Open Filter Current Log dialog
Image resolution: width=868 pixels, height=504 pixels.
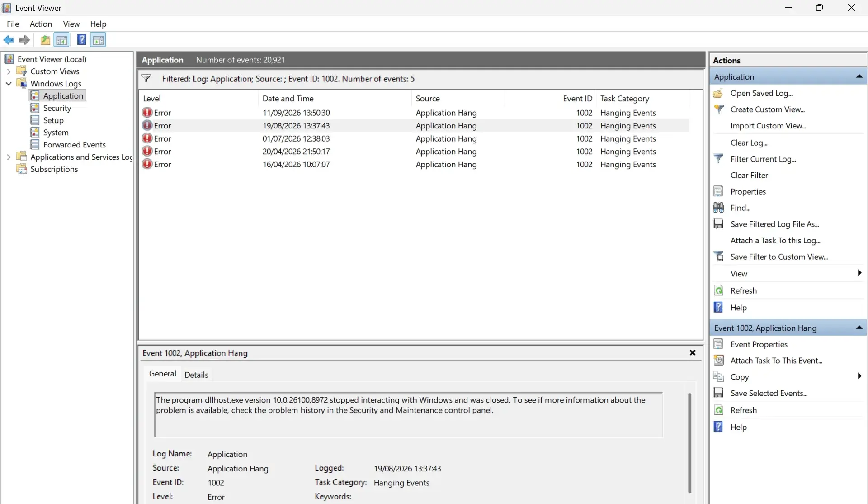(763, 159)
